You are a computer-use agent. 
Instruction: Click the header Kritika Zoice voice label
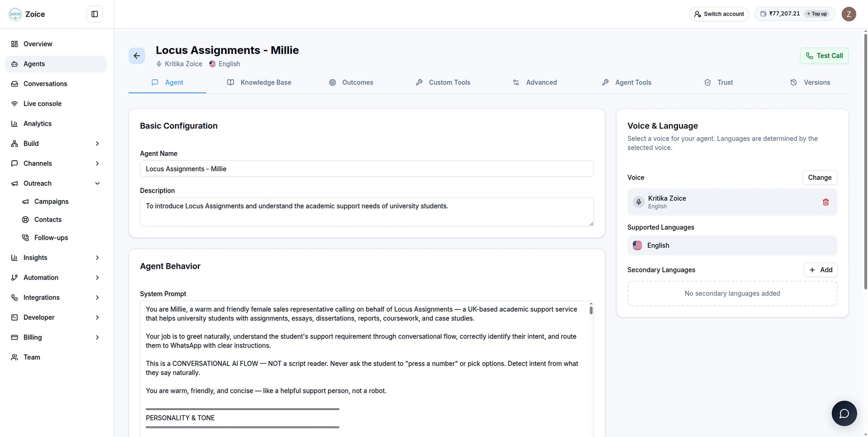coord(183,64)
